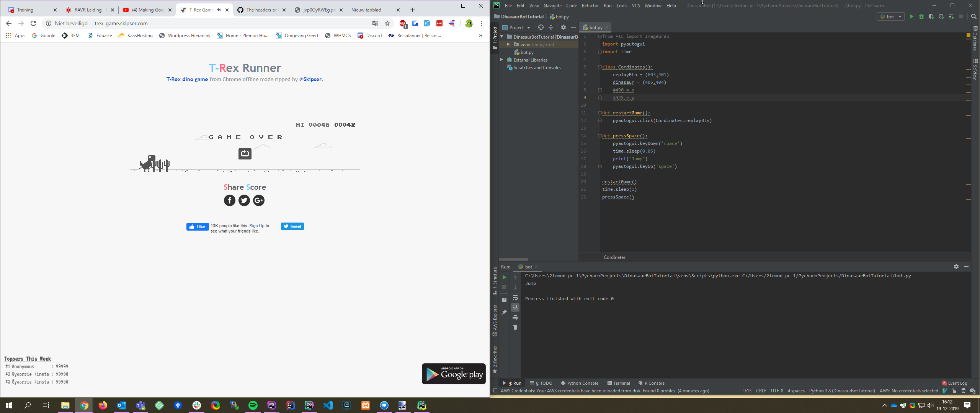The image size is (980, 413).
Task: Toggle scroll to end in Run console
Action: coord(515,307)
